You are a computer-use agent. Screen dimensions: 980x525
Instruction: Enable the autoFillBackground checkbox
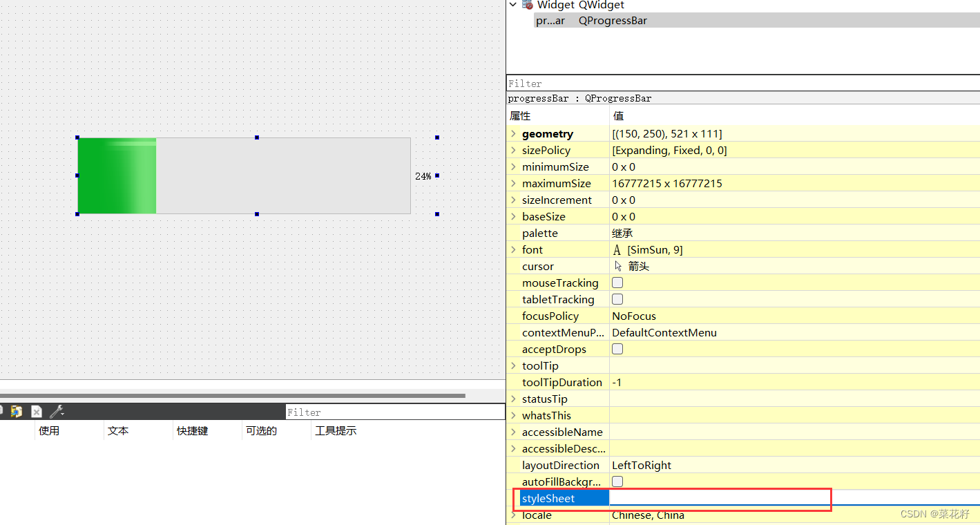point(617,481)
